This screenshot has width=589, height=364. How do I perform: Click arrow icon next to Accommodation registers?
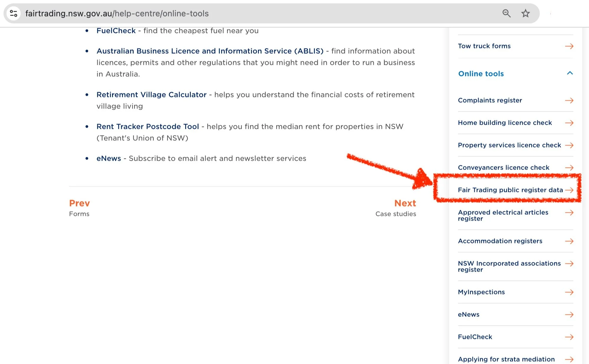click(x=569, y=241)
